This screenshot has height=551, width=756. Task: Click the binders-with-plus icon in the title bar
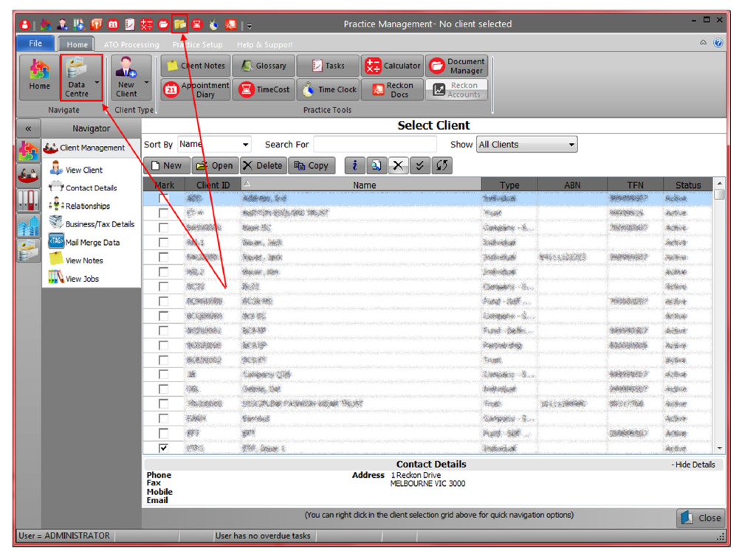point(79,24)
